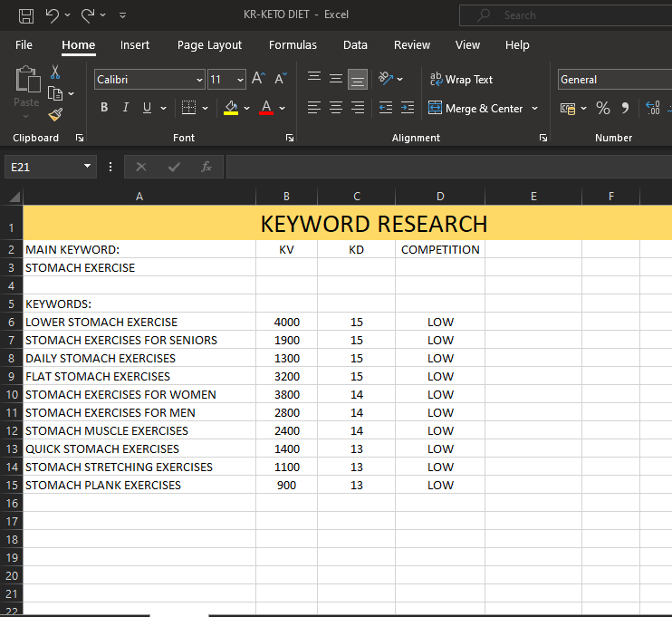
Task: Open the File menu
Action: [x=24, y=45]
